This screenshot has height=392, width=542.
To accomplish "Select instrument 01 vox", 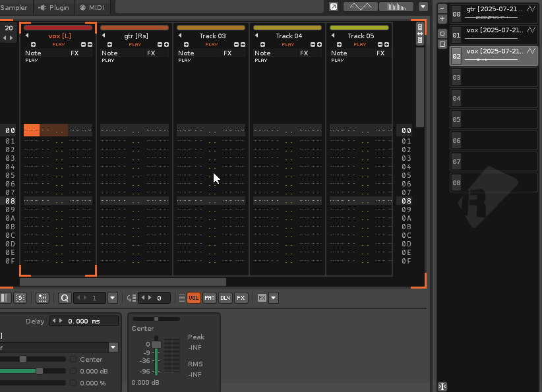I will click(494, 35).
